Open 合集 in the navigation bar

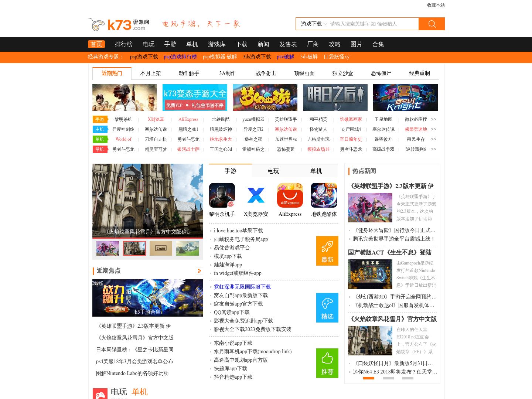(x=378, y=44)
